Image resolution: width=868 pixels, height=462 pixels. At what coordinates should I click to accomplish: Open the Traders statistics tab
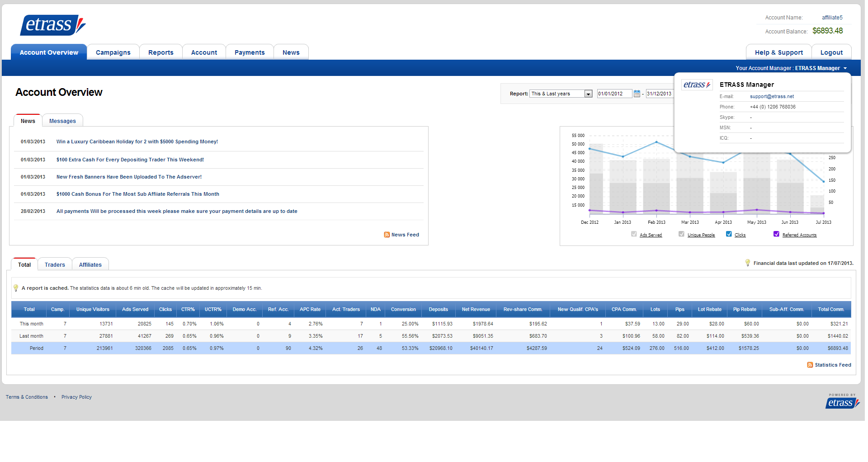(55, 265)
